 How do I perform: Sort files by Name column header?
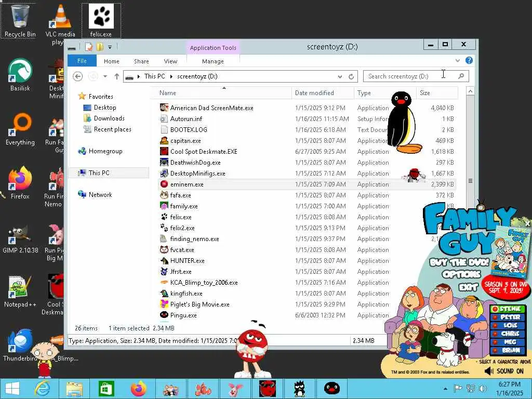pyautogui.click(x=224, y=93)
